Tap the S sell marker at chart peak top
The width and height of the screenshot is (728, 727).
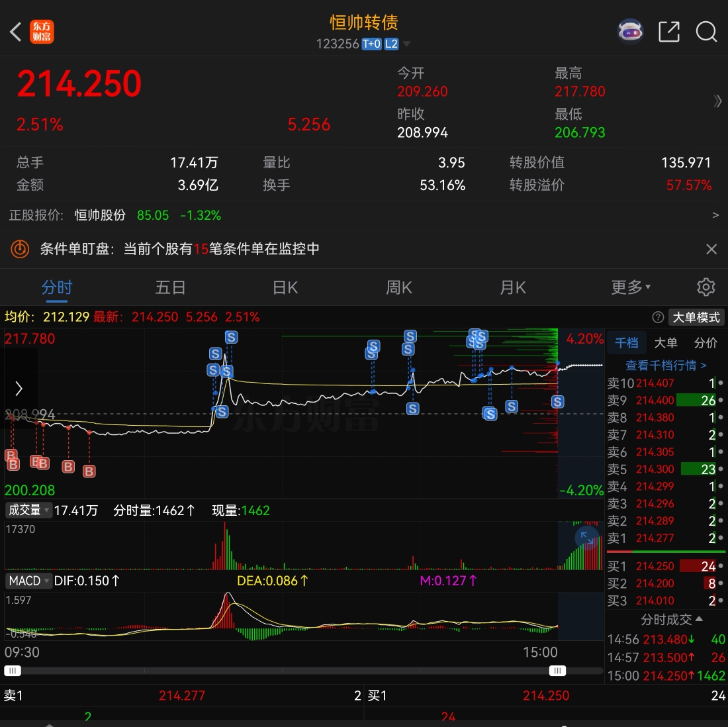pyautogui.click(x=231, y=337)
